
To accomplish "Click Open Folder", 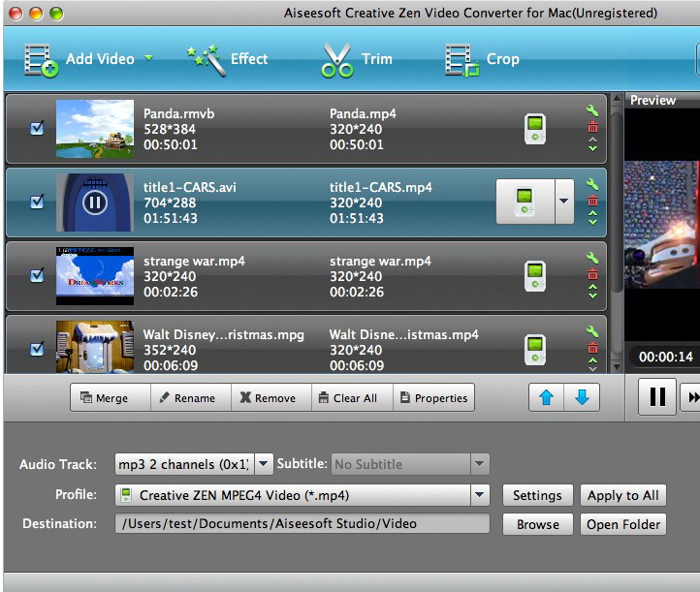I will [x=623, y=524].
